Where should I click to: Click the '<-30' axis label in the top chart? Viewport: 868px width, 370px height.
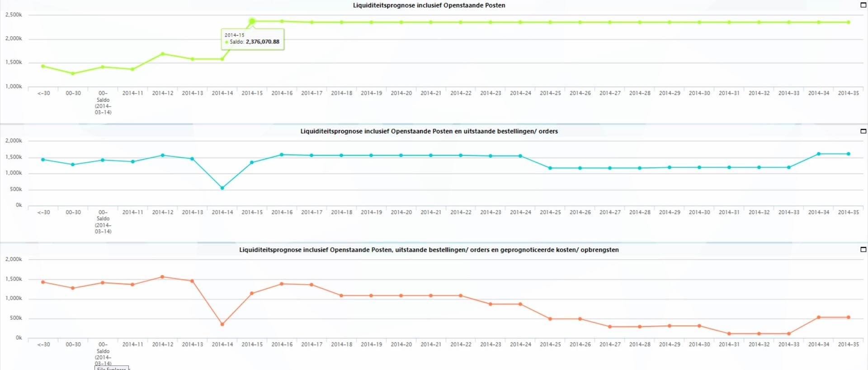[43, 93]
